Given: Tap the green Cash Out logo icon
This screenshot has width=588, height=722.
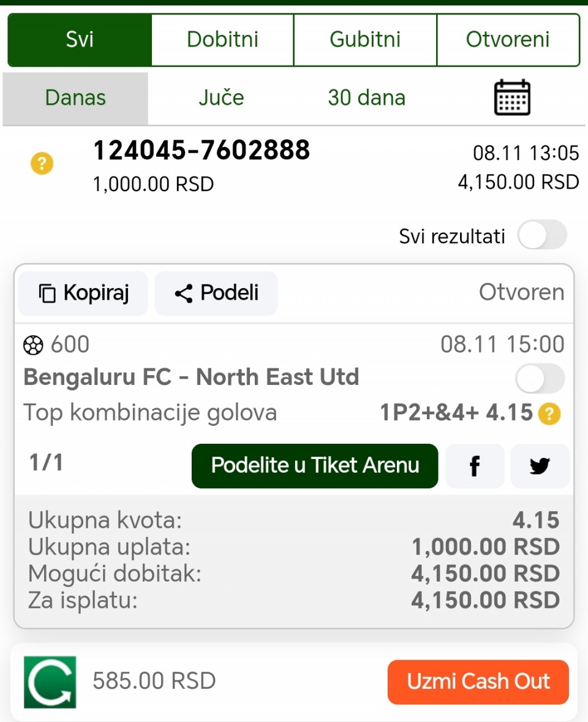Looking at the screenshot, I should (50, 682).
